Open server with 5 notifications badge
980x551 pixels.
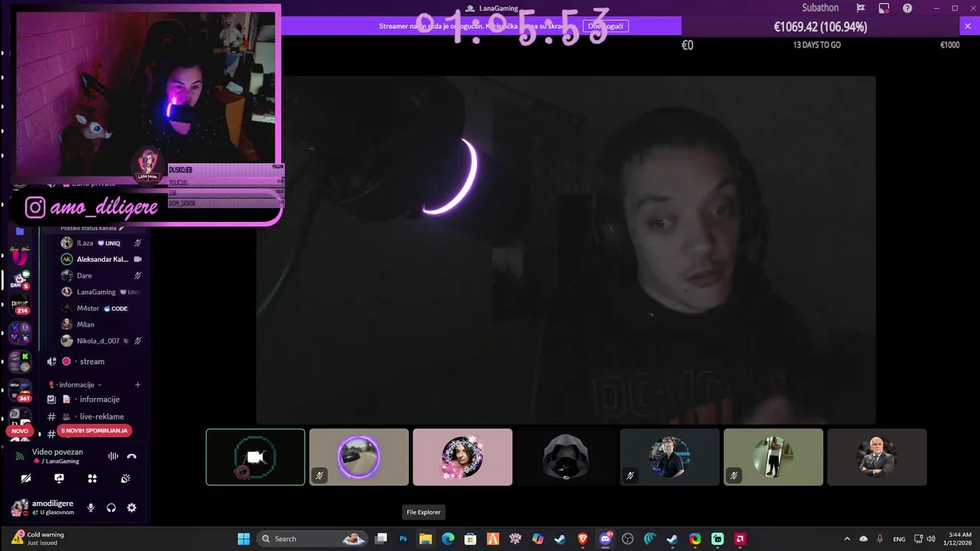(x=20, y=279)
